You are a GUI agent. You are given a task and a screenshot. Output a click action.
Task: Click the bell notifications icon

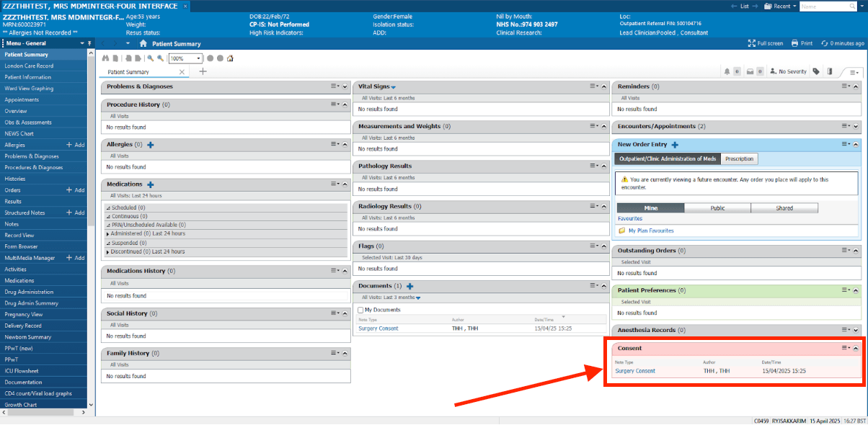pyautogui.click(x=727, y=71)
